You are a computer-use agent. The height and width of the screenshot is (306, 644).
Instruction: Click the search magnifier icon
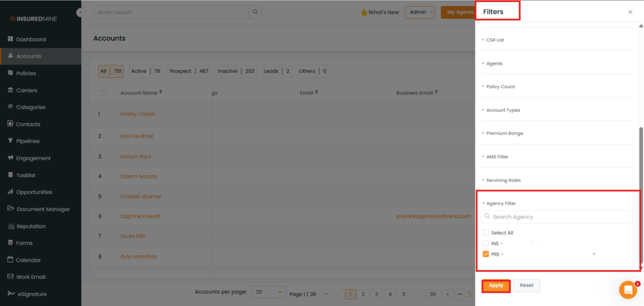255,12
